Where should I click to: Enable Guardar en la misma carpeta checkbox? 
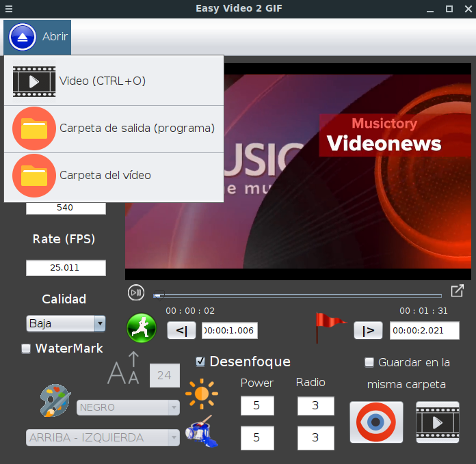pos(369,362)
